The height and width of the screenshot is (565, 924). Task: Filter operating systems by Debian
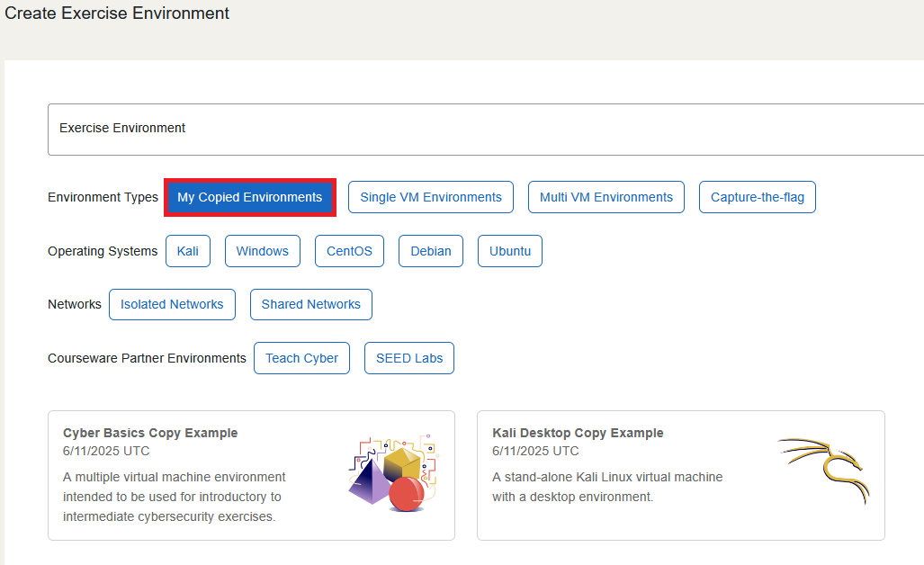pyautogui.click(x=431, y=251)
